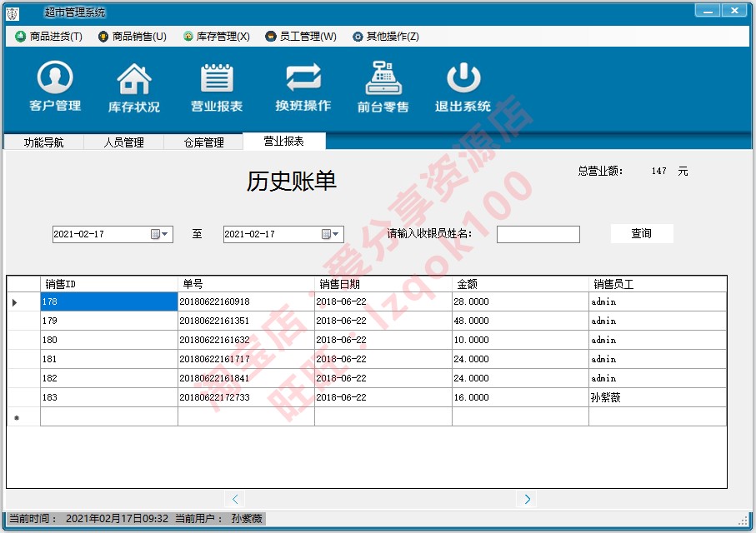Click the new-row asterisk row header

[x=23, y=417]
